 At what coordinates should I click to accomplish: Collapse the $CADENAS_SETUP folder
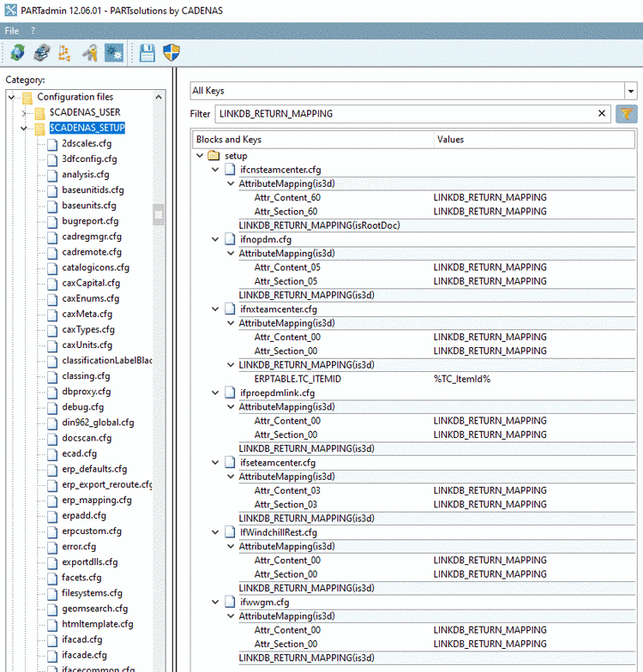pos(24,129)
